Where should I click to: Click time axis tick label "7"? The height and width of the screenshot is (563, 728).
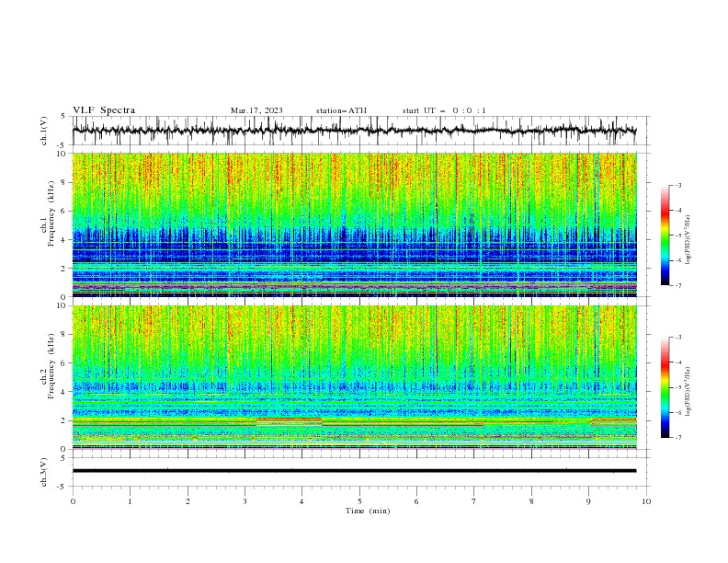tap(474, 501)
